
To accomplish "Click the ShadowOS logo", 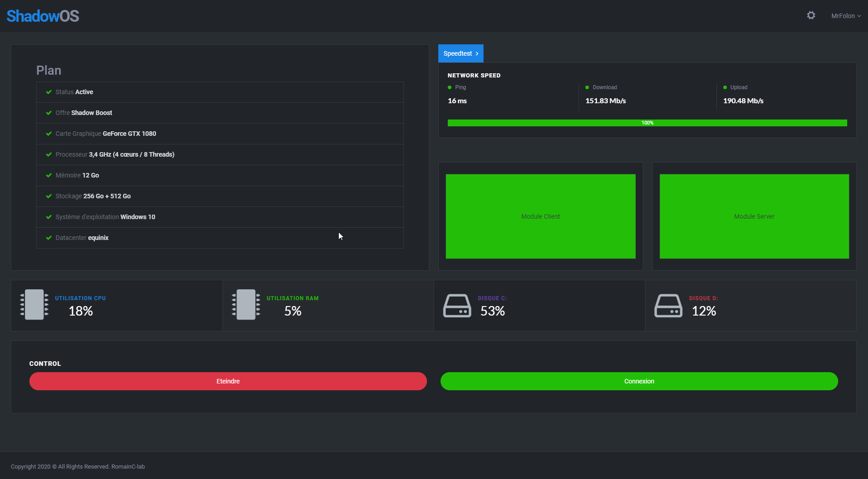I will [43, 16].
